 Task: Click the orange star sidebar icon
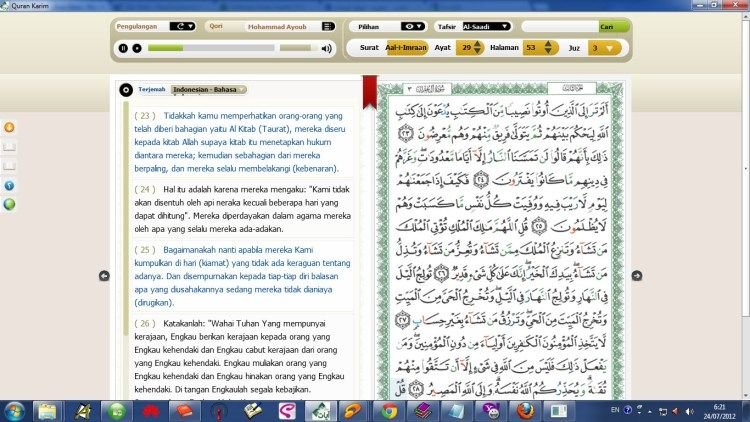[9, 127]
